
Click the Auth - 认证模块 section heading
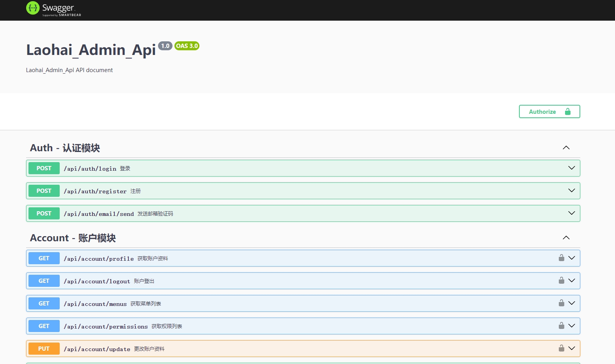(65, 148)
